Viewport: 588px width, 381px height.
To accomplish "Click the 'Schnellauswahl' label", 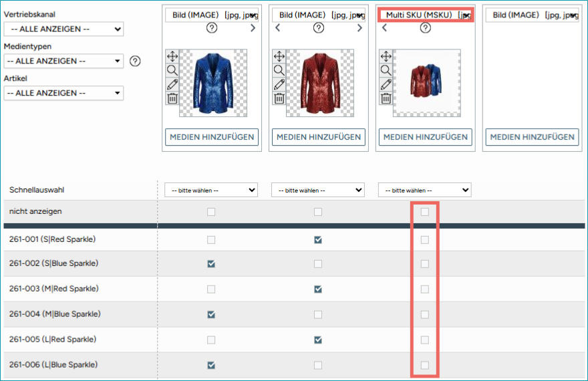I will click(37, 190).
